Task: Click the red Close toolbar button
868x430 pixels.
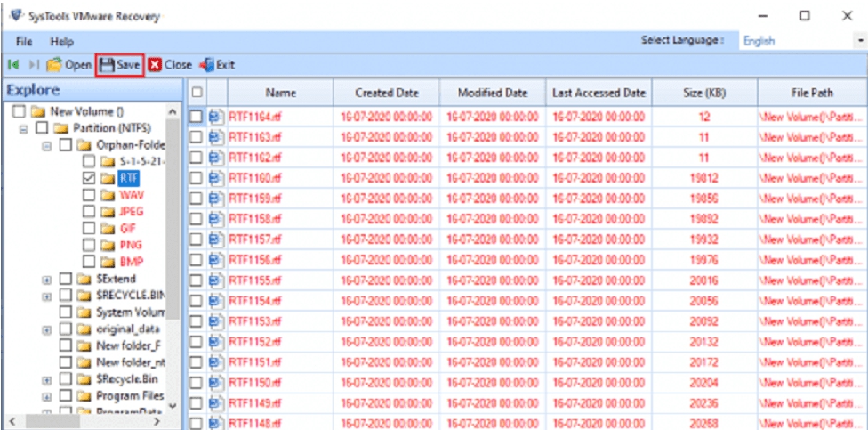Action: 171,65
